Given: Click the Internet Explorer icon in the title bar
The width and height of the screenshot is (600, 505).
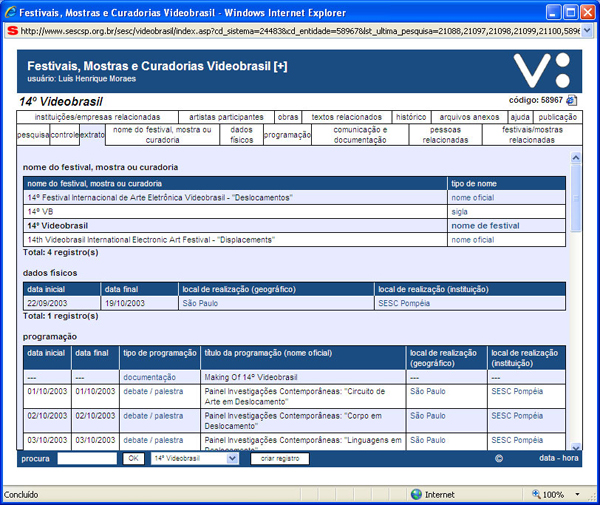Looking at the screenshot, I should coord(10,12).
